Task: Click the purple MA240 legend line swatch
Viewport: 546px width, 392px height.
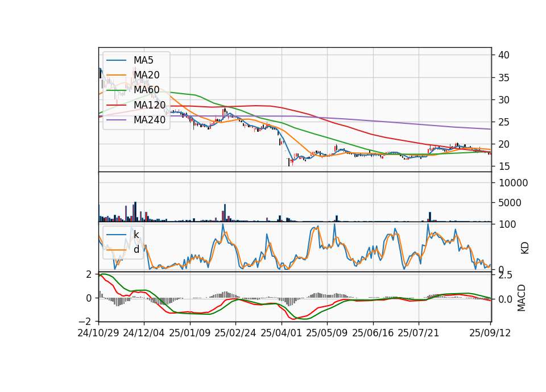Action: point(116,120)
